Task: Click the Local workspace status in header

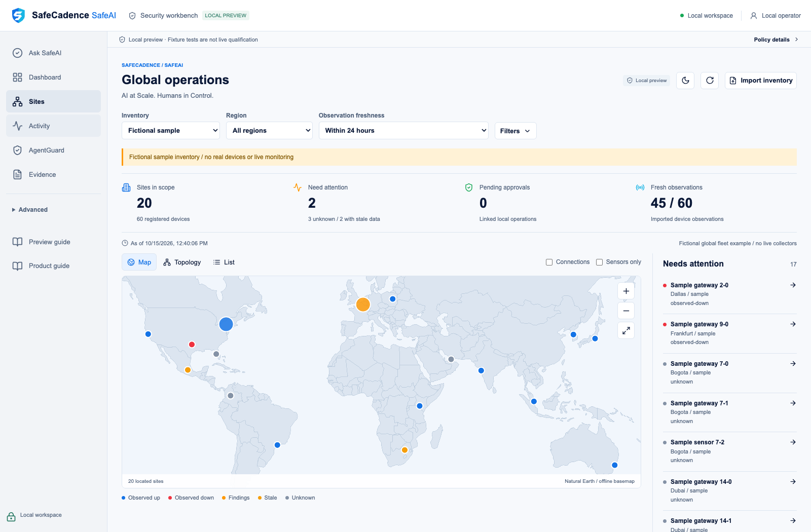Action: click(x=707, y=16)
